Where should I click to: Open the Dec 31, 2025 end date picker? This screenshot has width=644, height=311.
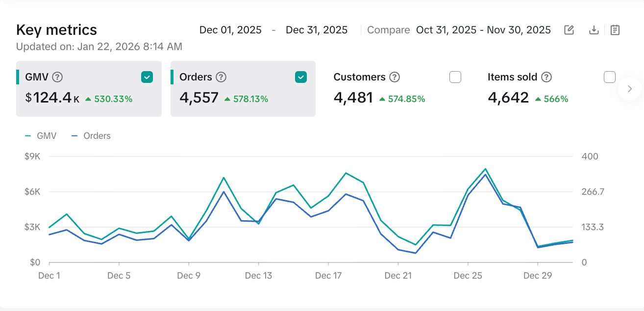(317, 30)
